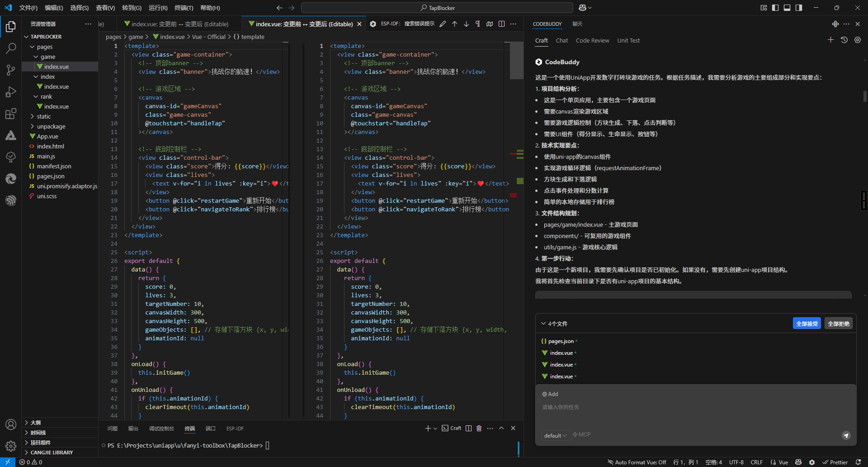Toggle inline diff view layout icon

[x=501, y=24]
